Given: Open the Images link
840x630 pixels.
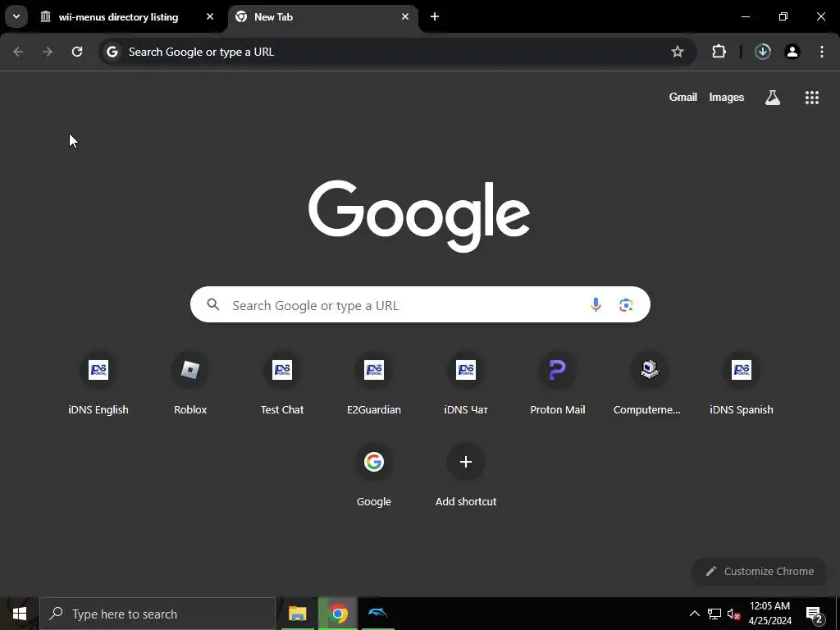Looking at the screenshot, I should click(727, 97).
